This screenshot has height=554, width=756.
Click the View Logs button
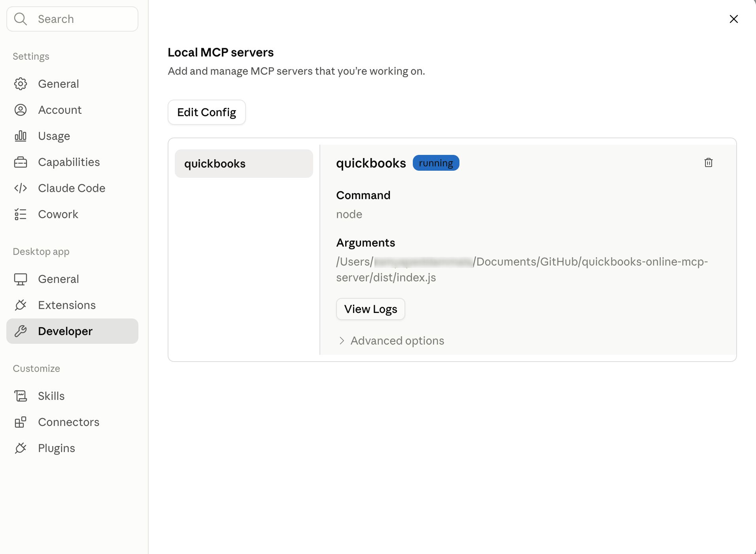click(x=370, y=309)
